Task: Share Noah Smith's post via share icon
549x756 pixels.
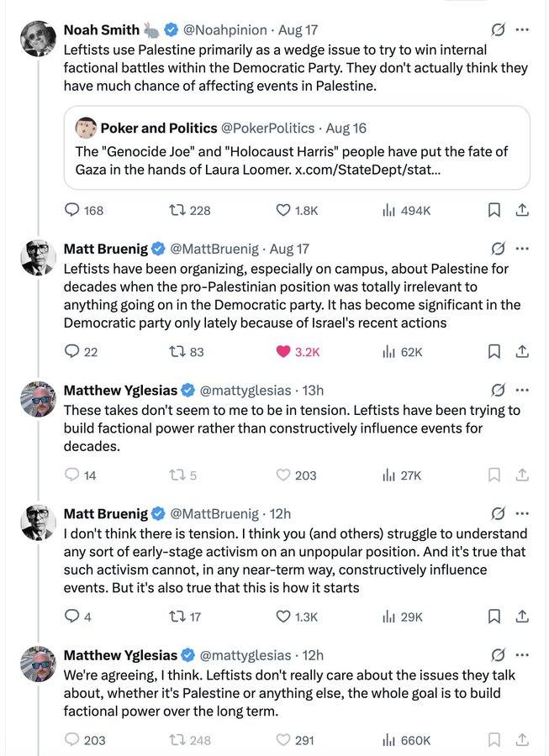Action: (x=522, y=210)
